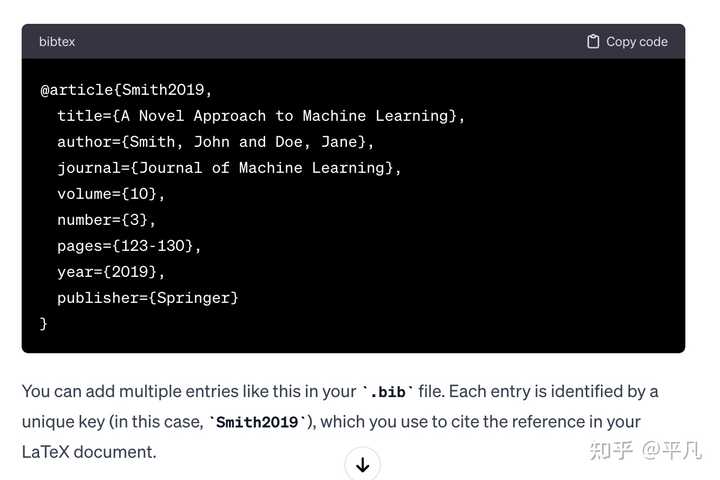Click the scroll-down arrow circle button

[362, 464]
